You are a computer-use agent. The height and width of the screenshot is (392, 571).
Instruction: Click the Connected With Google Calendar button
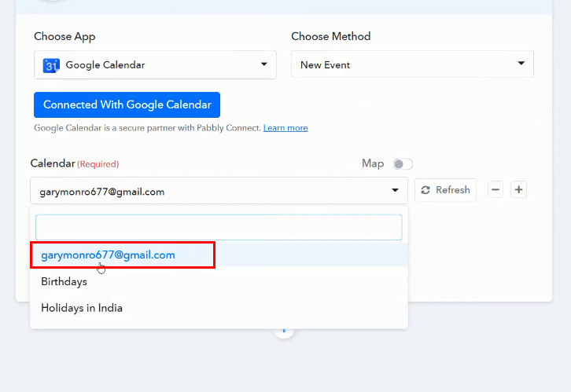tap(127, 104)
